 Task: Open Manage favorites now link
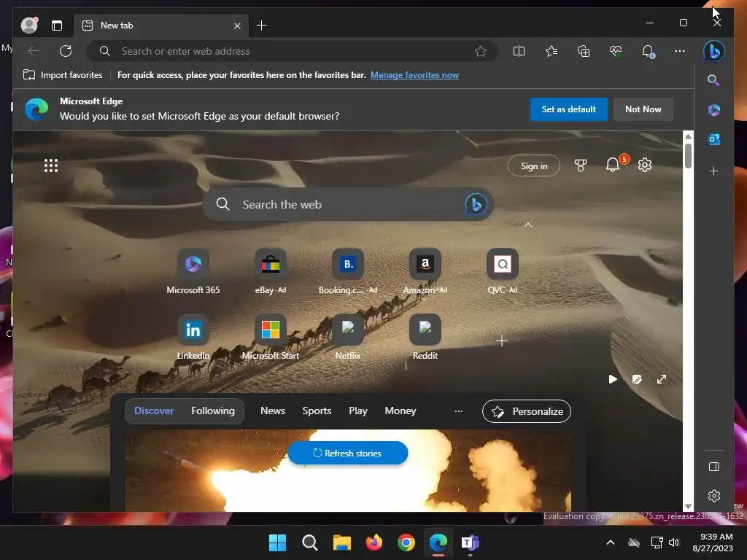414,75
